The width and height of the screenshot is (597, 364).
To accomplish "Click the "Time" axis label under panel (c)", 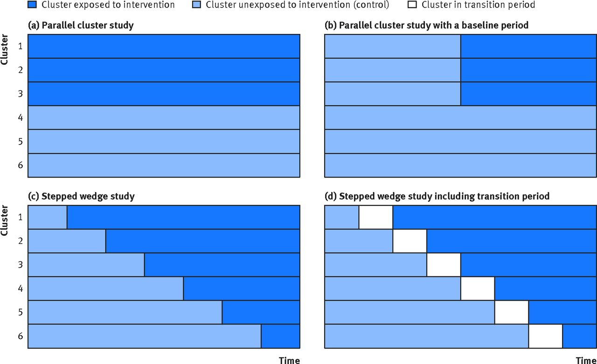I will tap(289, 360).
